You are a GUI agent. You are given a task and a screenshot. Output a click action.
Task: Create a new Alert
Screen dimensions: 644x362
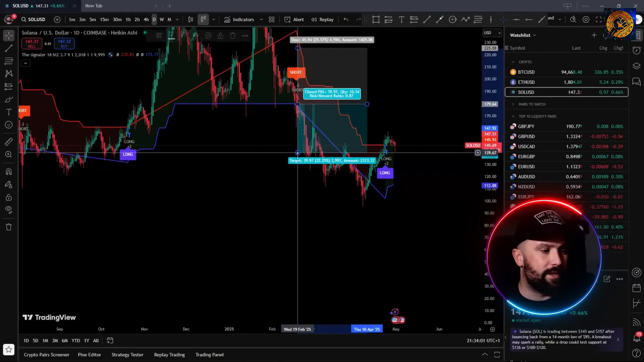(x=294, y=19)
